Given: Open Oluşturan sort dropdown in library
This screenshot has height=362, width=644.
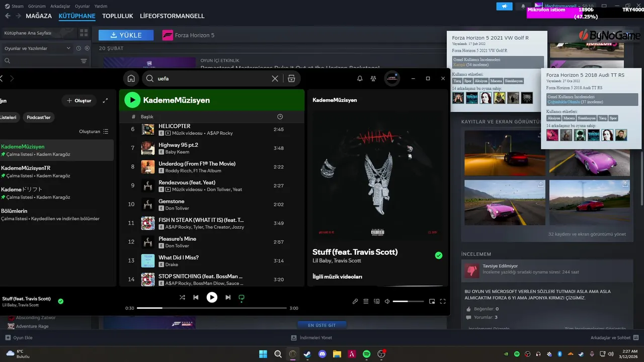Looking at the screenshot, I should coord(94,132).
